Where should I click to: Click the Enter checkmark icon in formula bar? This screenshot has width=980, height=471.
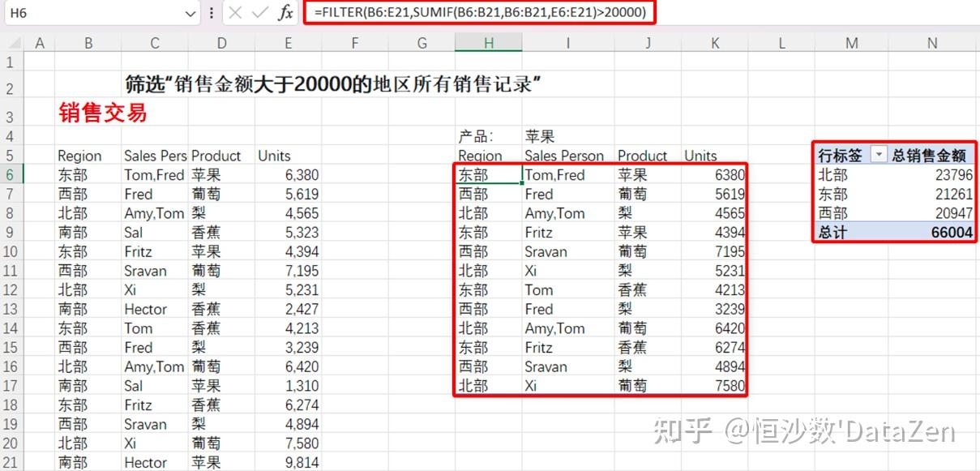(x=259, y=13)
